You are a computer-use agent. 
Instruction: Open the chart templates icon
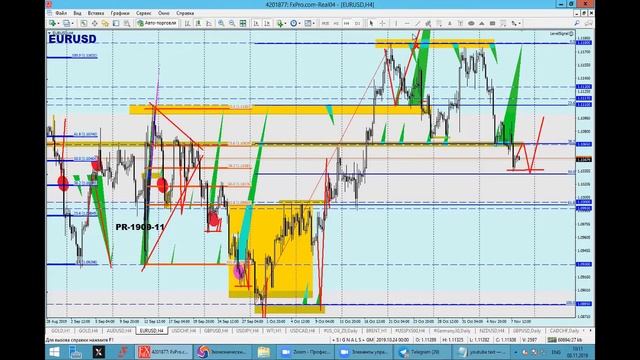pyautogui.click(x=307, y=23)
